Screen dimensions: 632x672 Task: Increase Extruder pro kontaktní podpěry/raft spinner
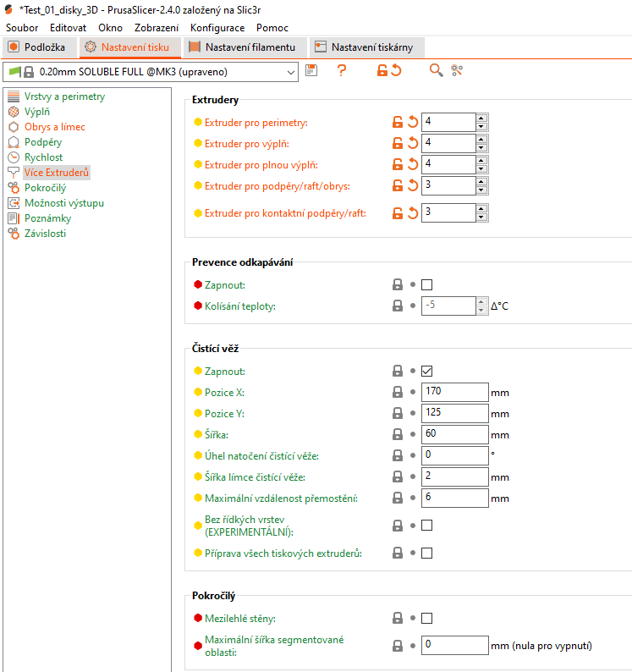coord(481,209)
